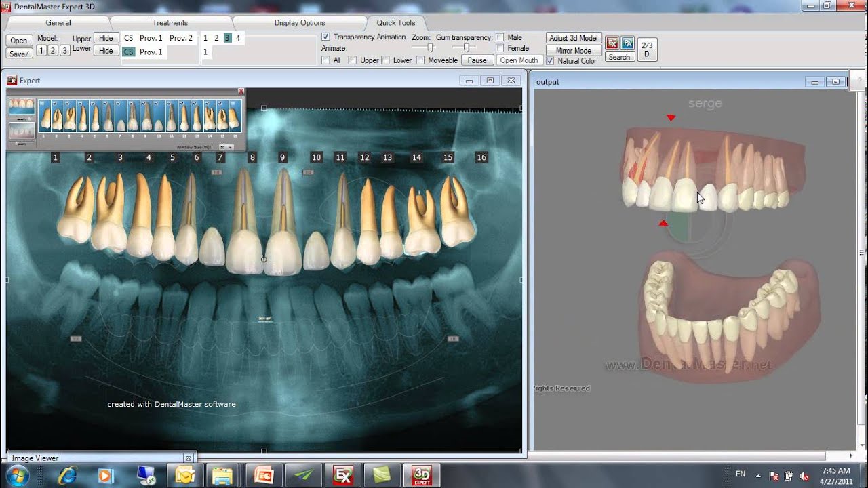The image size is (868, 488).
Task: Open Internet Explorer from taskbar
Action: point(67,476)
